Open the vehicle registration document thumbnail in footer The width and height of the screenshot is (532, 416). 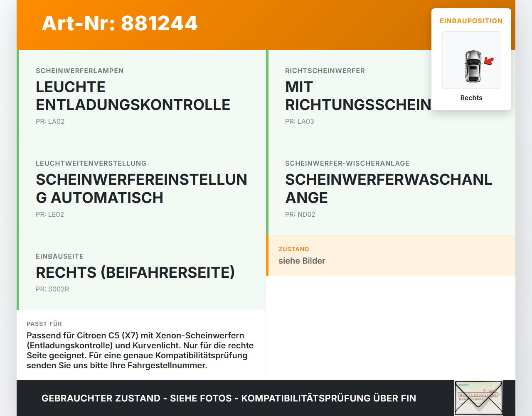[x=478, y=398]
